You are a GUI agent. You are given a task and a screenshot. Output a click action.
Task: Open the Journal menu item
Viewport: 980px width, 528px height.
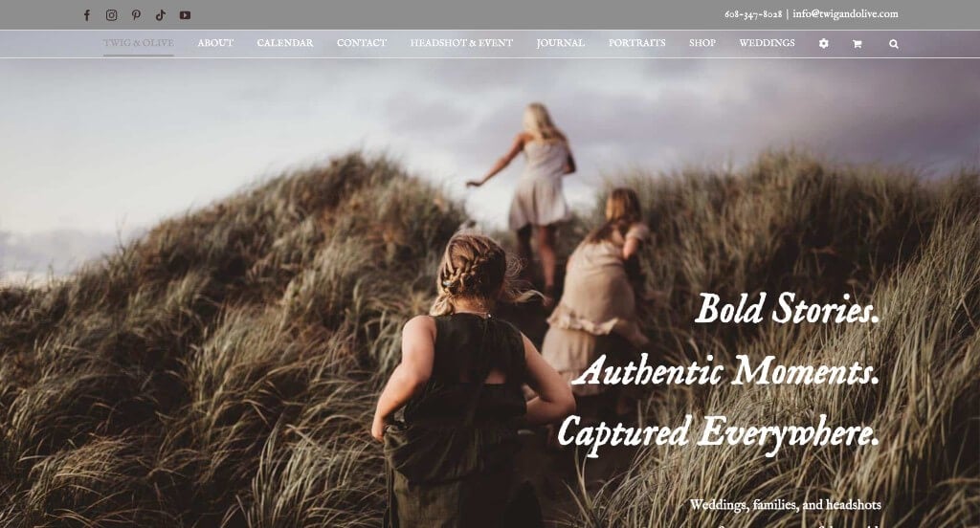click(561, 43)
